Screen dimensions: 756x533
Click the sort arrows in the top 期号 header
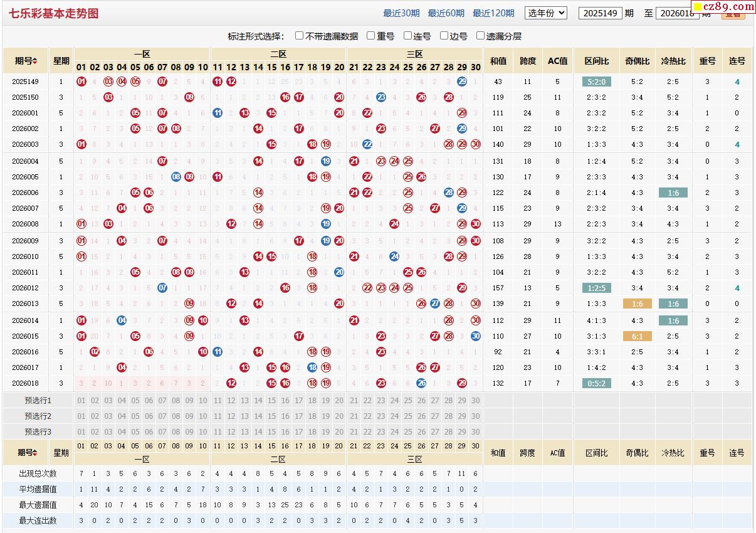(x=35, y=61)
